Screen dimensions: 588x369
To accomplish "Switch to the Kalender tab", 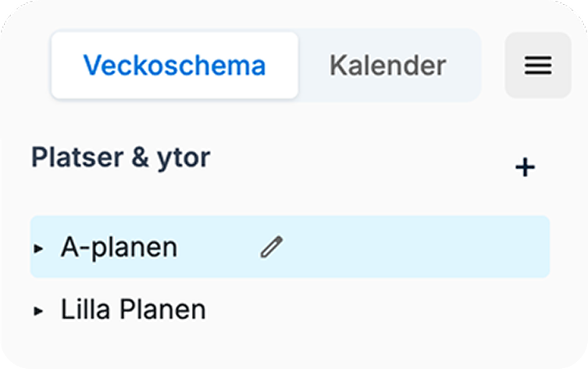I will point(388,66).
